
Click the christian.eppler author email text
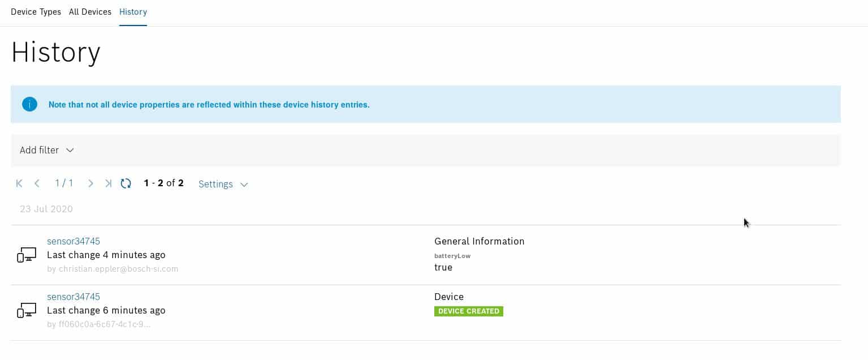(x=113, y=269)
